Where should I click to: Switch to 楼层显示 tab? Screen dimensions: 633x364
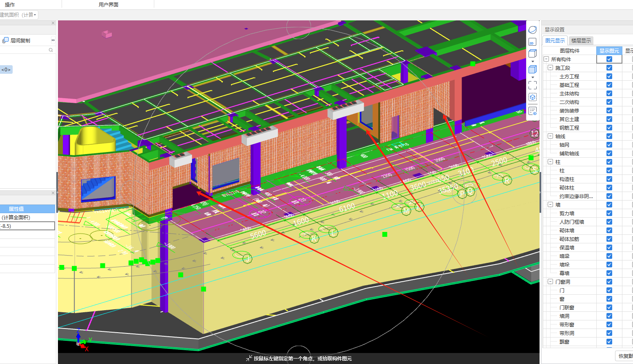(581, 40)
